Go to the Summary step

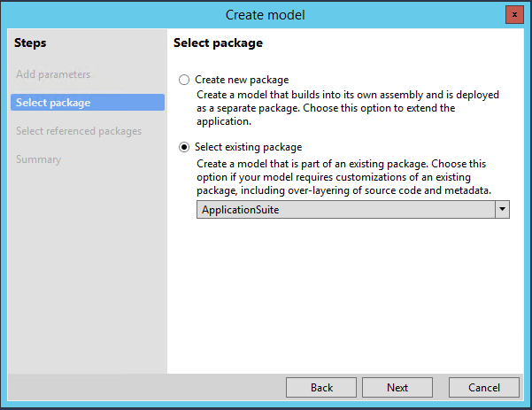click(x=38, y=159)
